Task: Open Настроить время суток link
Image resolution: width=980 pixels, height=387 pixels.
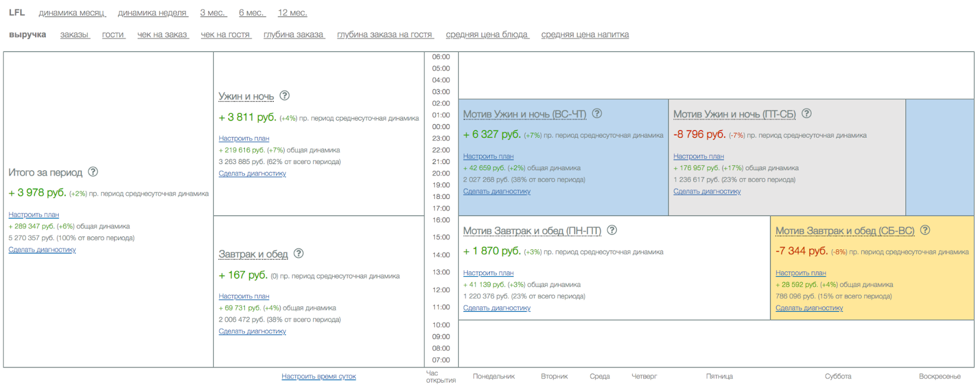Action: click(x=318, y=377)
